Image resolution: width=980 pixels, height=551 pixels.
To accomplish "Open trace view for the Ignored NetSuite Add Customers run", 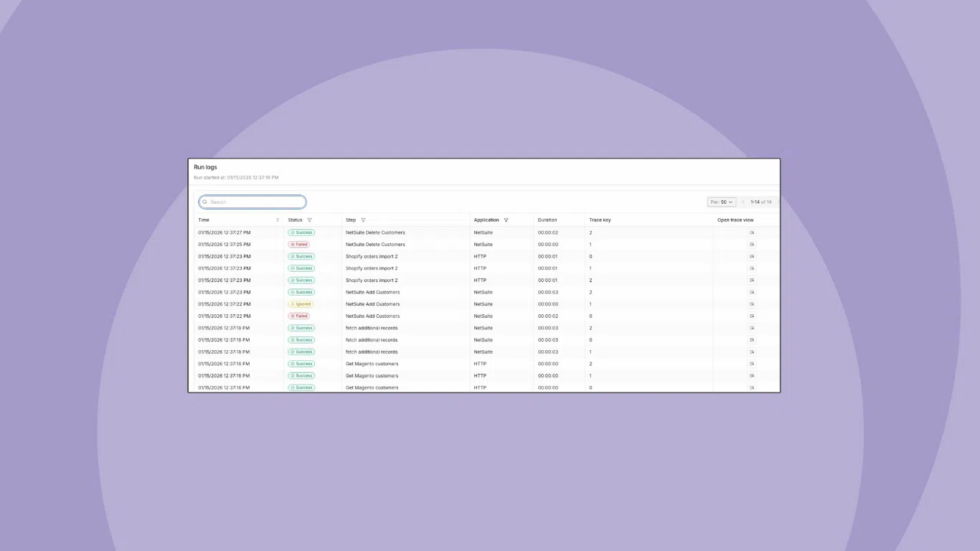I will tap(751, 303).
